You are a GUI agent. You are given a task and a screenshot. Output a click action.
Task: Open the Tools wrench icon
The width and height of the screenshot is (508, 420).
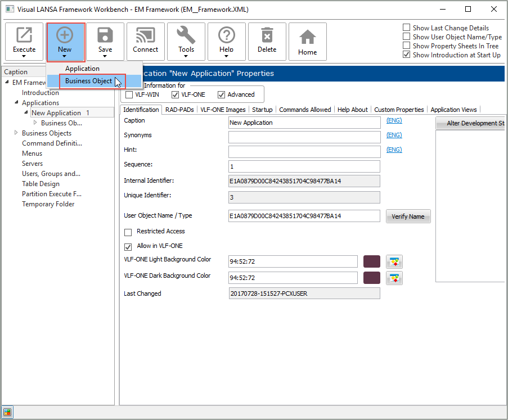pos(186,36)
